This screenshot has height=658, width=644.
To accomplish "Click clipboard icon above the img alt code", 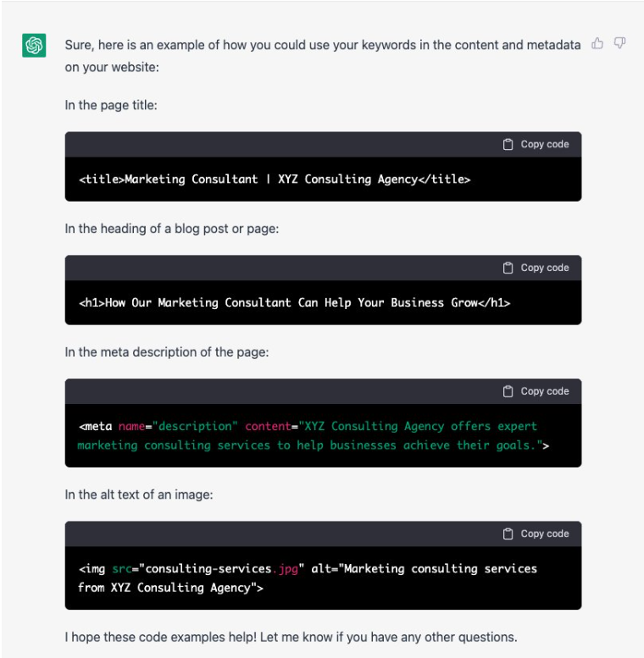I will (x=508, y=534).
